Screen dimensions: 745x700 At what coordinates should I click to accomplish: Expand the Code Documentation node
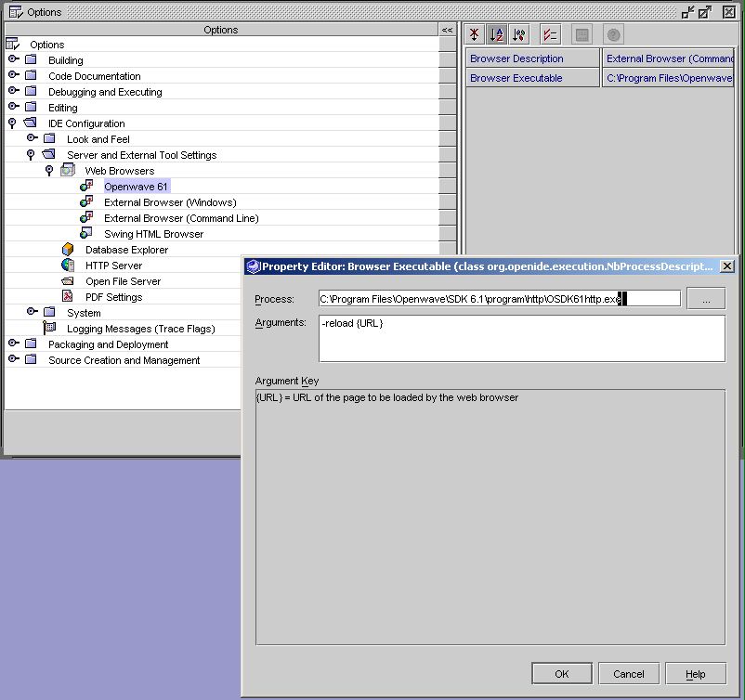click(13, 74)
